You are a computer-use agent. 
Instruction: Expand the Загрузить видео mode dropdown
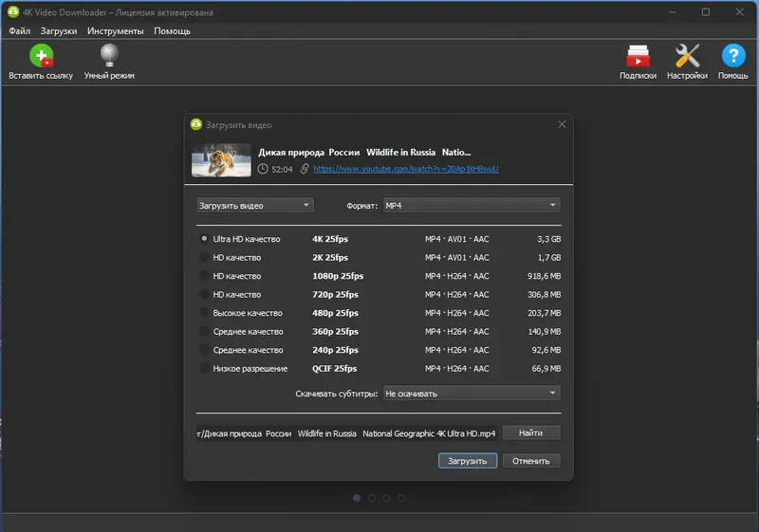[255, 205]
